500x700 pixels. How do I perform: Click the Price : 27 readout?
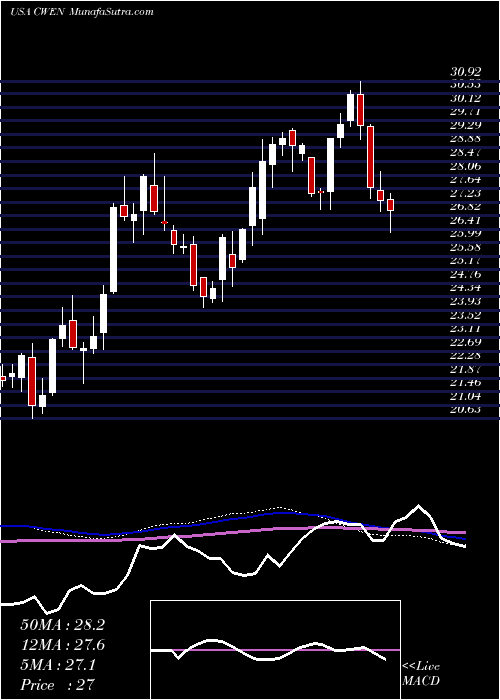coord(58,685)
